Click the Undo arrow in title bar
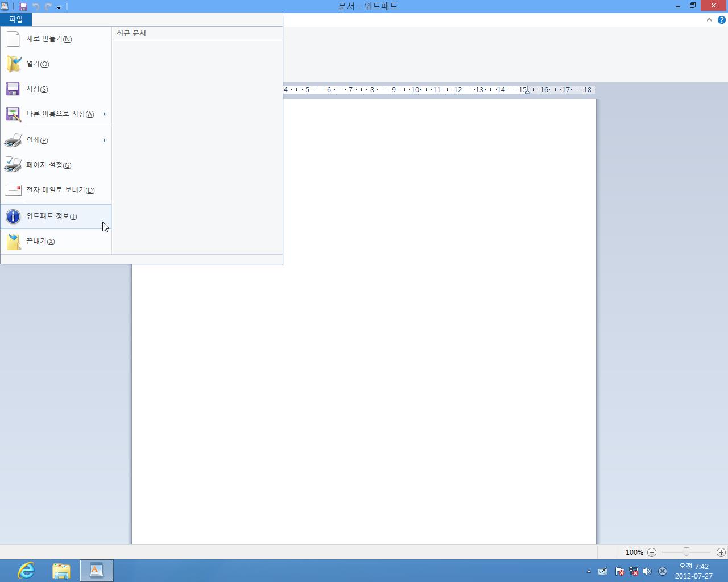 [x=36, y=7]
